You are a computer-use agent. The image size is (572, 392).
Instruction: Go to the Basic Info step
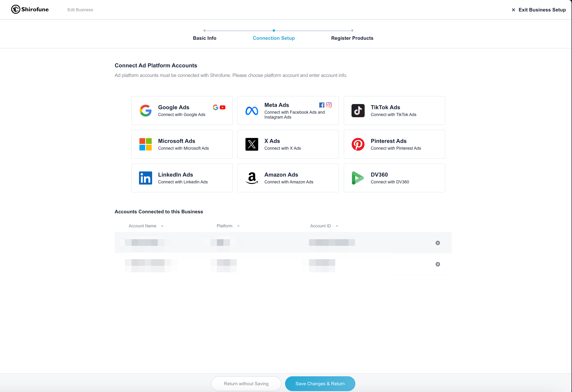(x=205, y=38)
